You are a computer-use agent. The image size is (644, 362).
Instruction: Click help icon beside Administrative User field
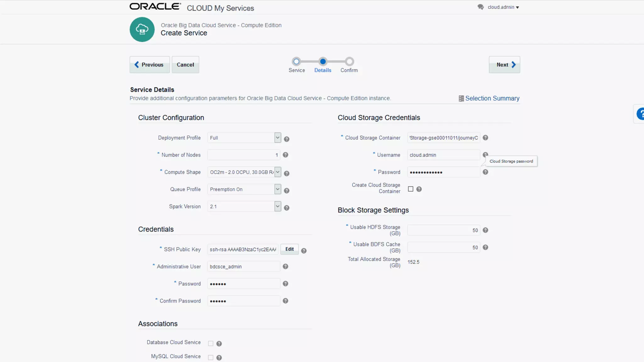[x=285, y=266]
